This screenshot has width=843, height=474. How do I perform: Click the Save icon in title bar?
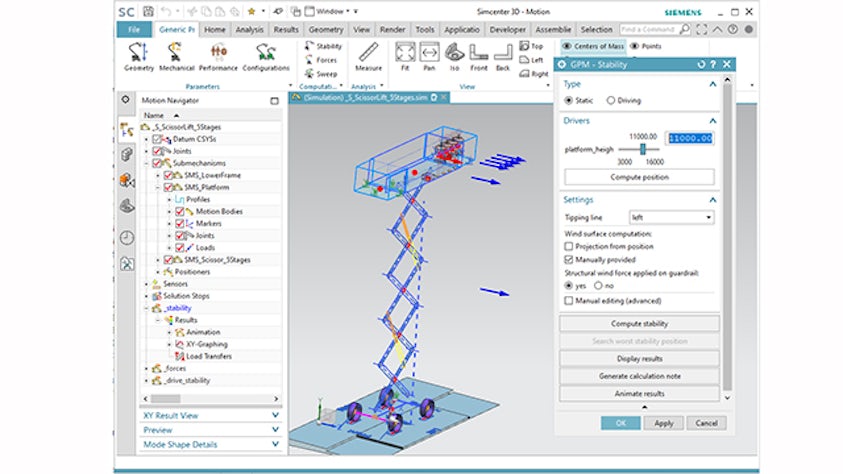pos(148,11)
